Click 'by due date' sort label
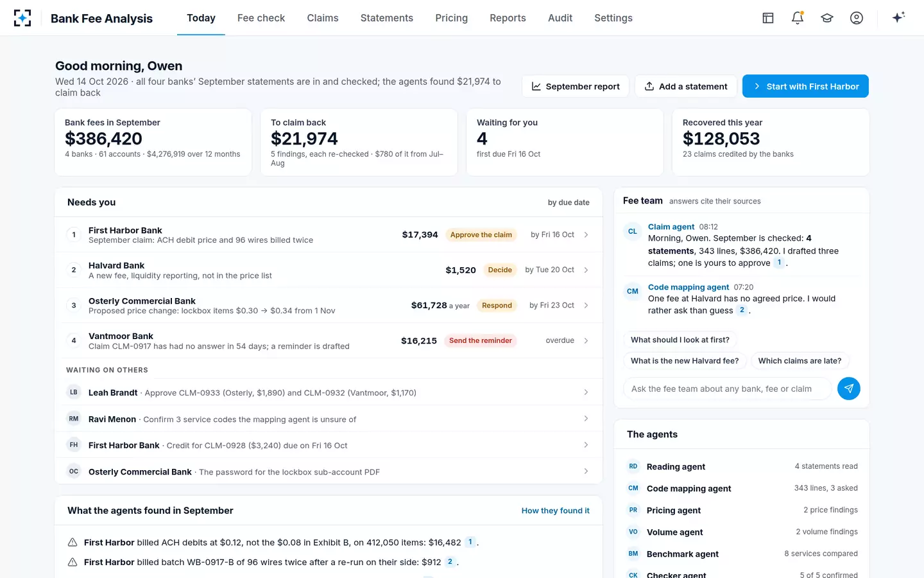This screenshot has height=578, width=924. click(x=569, y=202)
